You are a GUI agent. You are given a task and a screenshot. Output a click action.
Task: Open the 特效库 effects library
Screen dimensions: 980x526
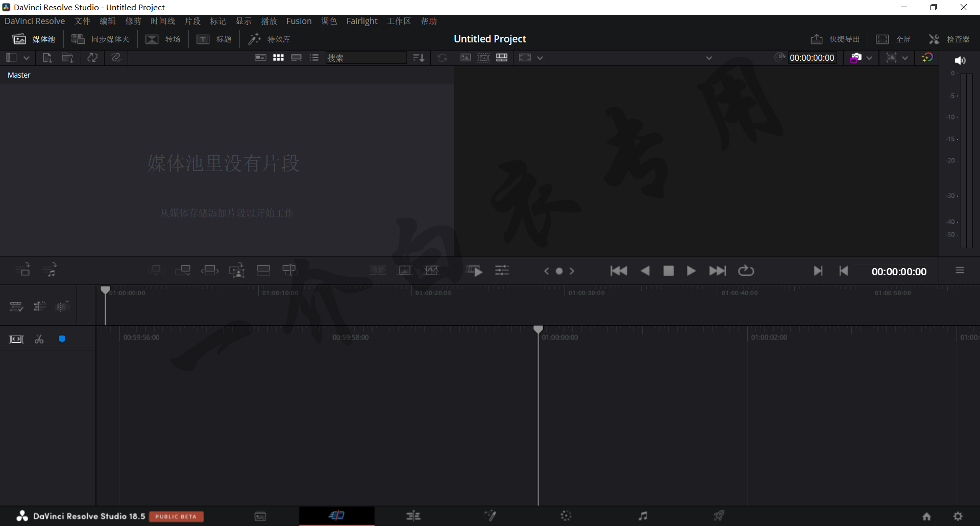[269, 39]
